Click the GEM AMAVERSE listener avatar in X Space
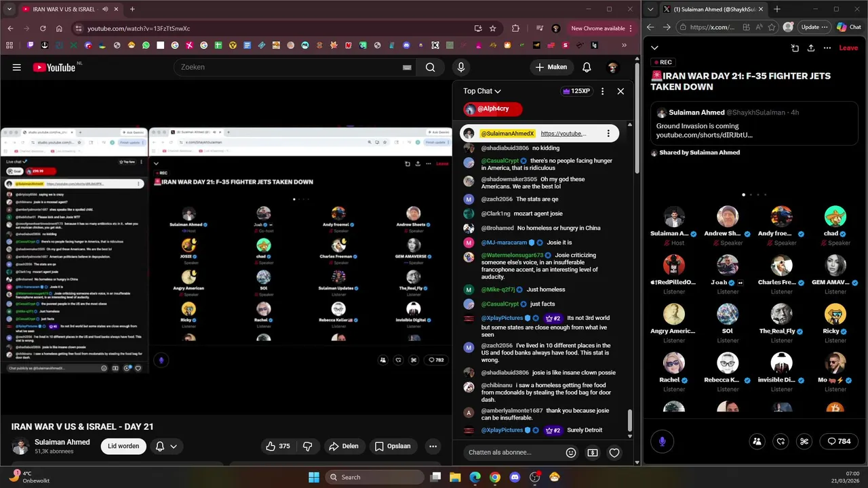The height and width of the screenshot is (488, 868). pyautogui.click(x=835, y=266)
